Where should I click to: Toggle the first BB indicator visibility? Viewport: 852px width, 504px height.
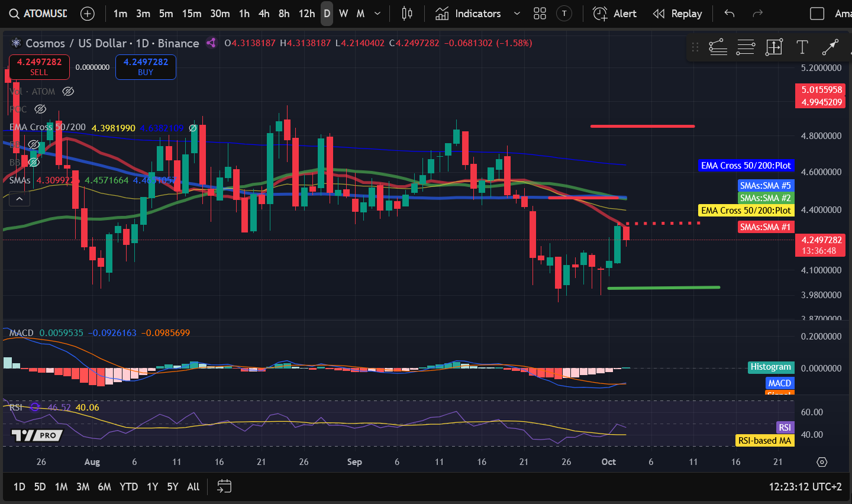(x=34, y=144)
